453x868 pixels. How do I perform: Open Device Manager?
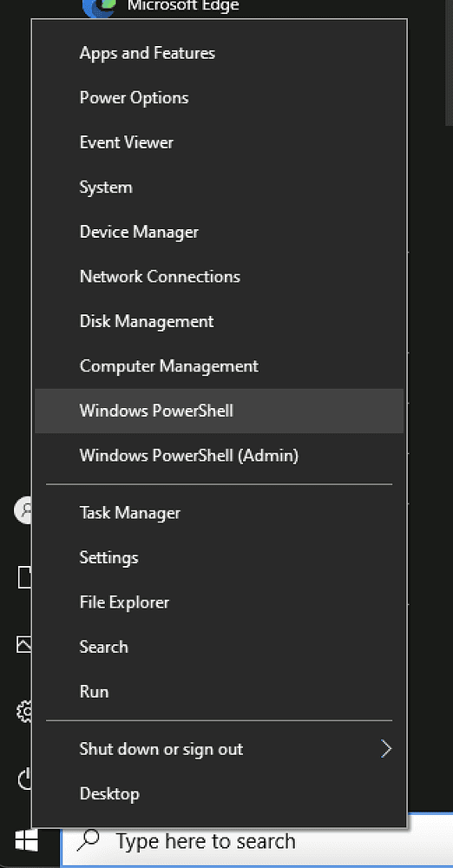tap(219, 232)
